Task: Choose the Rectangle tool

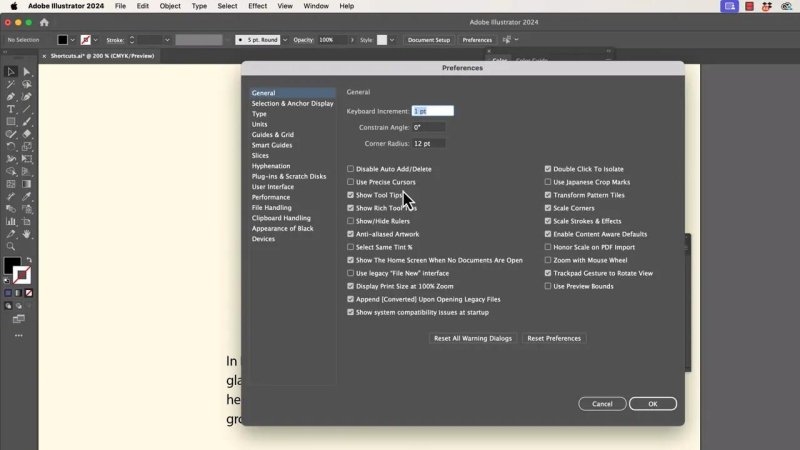Action: (x=11, y=121)
